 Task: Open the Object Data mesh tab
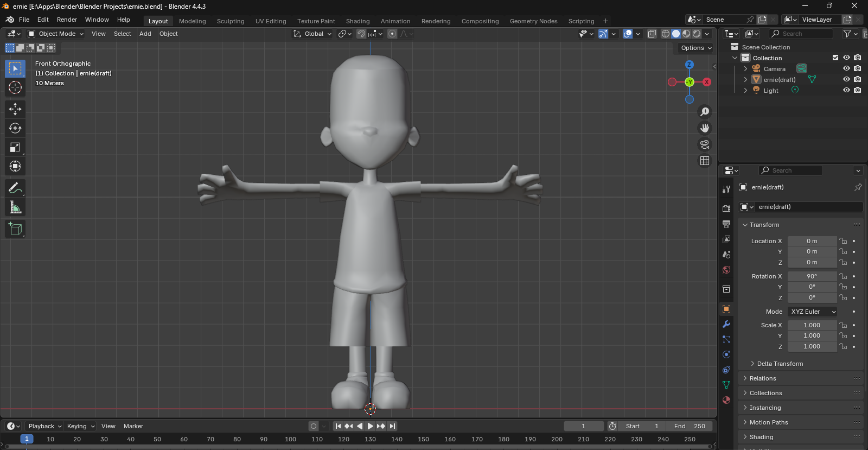tap(726, 385)
